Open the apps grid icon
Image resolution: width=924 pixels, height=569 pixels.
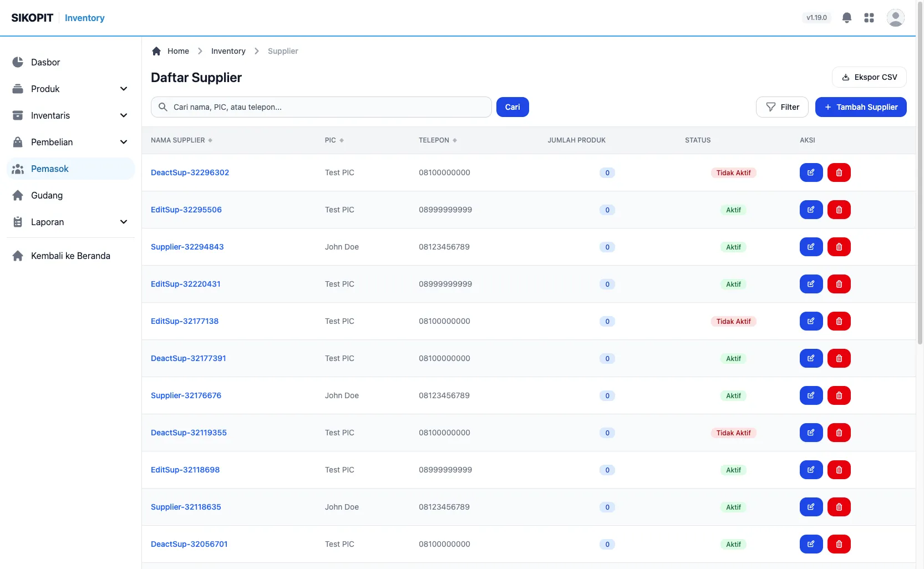[x=869, y=18]
